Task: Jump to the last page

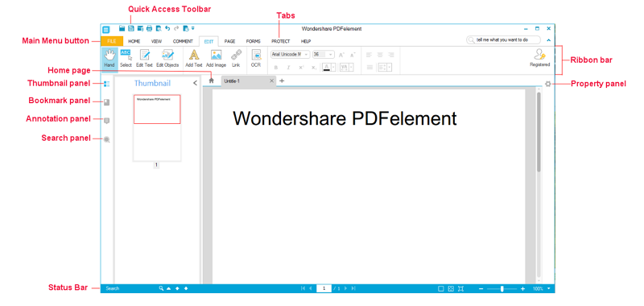Action: [353, 289]
